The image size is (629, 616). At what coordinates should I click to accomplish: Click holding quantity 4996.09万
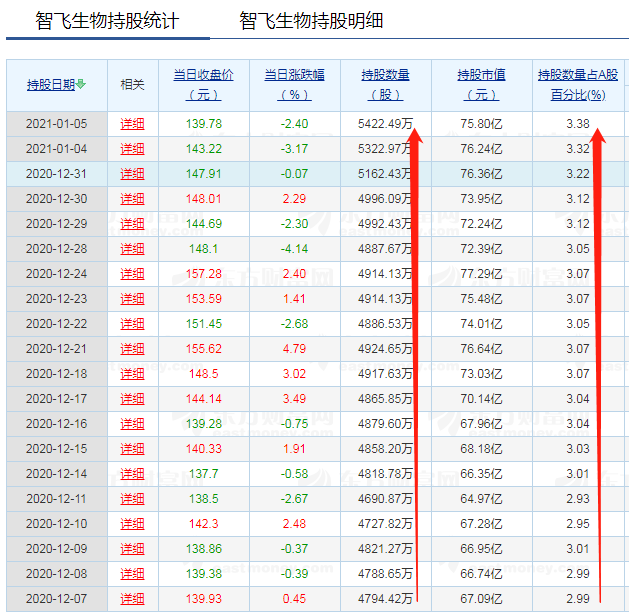(386, 199)
